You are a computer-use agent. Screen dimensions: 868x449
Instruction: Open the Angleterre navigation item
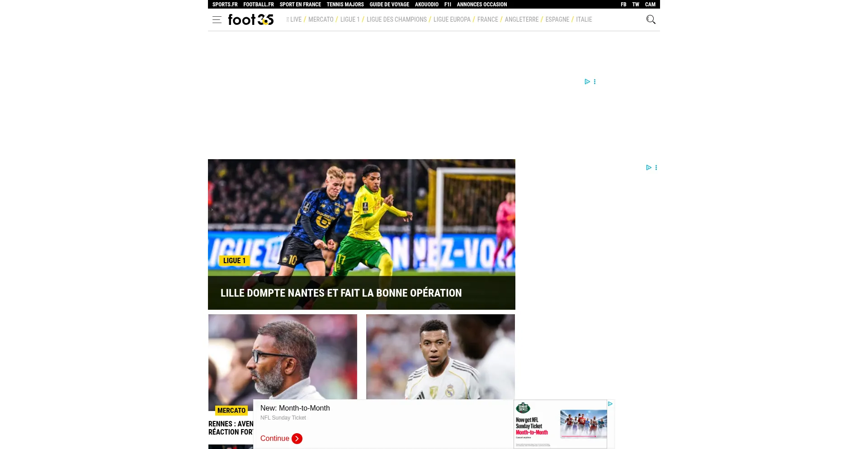pyautogui.click(x=521, y=19)
